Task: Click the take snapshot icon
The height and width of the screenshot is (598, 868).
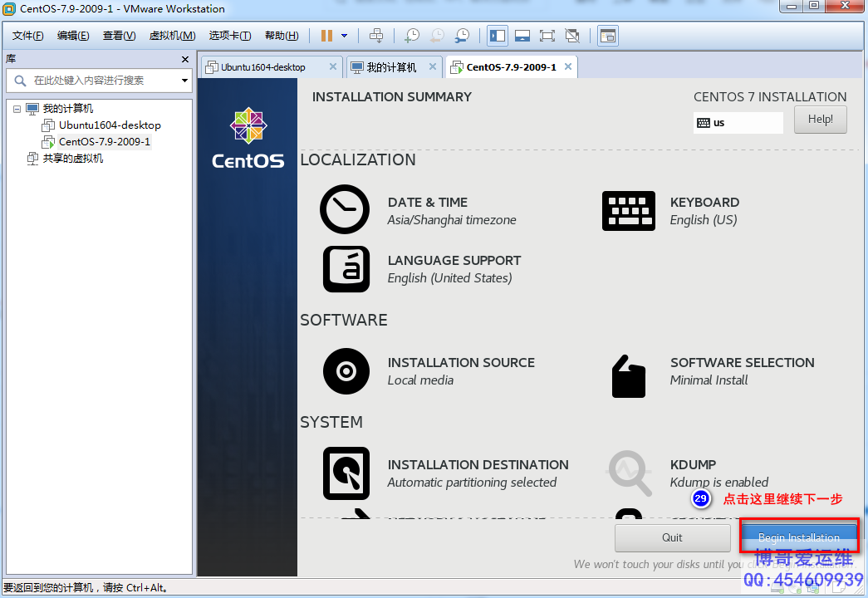Action: [412, 36]
